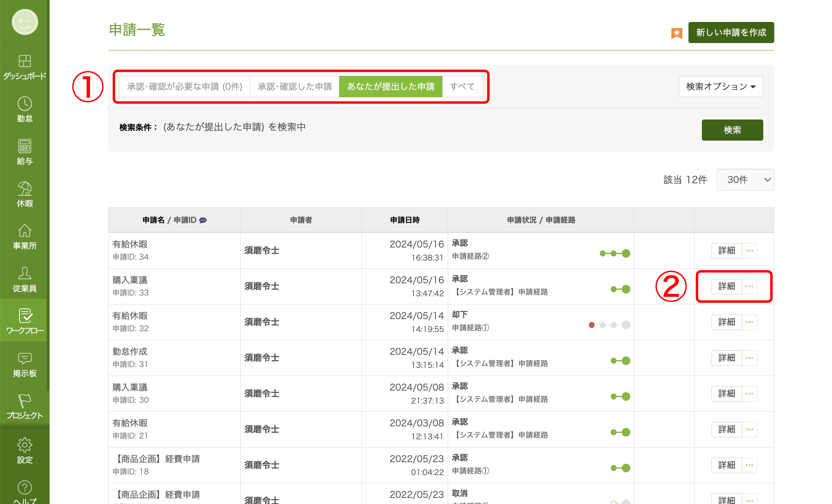Open more options for 申請ID 32 row
This screenshot has height=504, width=832.
click(x=749, y=322)
